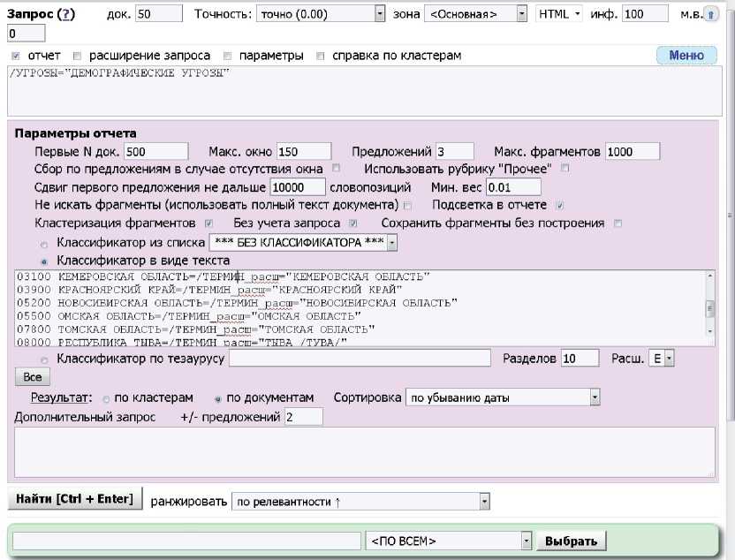Select Классификатор из списка radio button
This screenshot has height=560, width=735.
tap(44, 243)
